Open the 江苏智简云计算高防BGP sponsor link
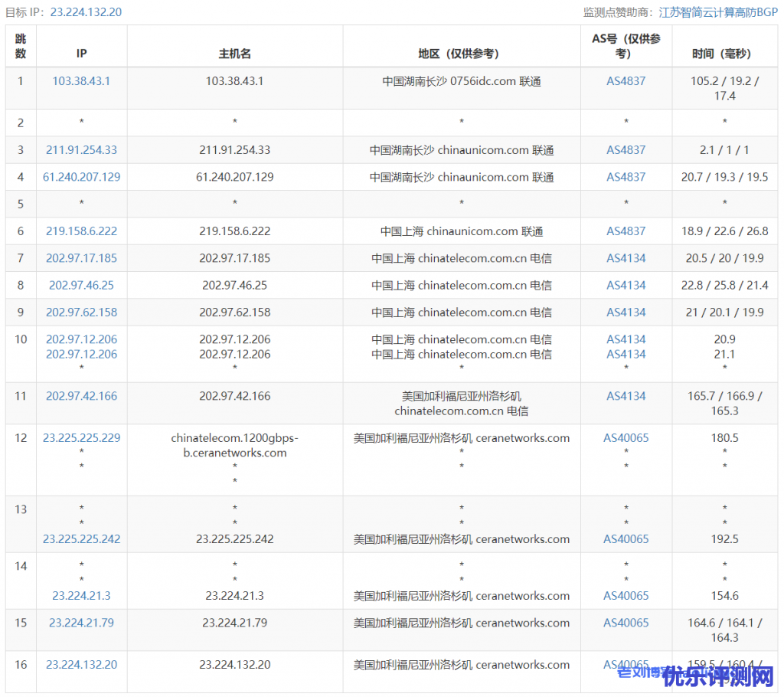Viewport: 784px width, 697px height. pyautogui.click(x=718, y=12)
